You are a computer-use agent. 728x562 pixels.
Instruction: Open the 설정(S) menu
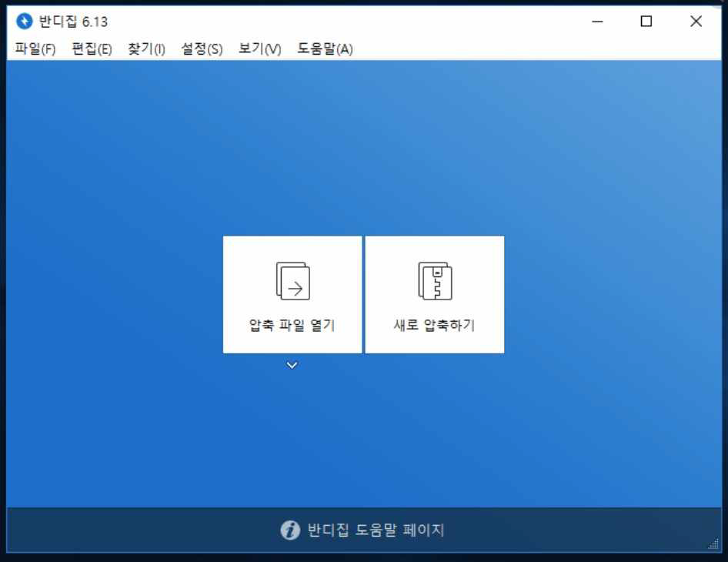(x=202, y=49)
